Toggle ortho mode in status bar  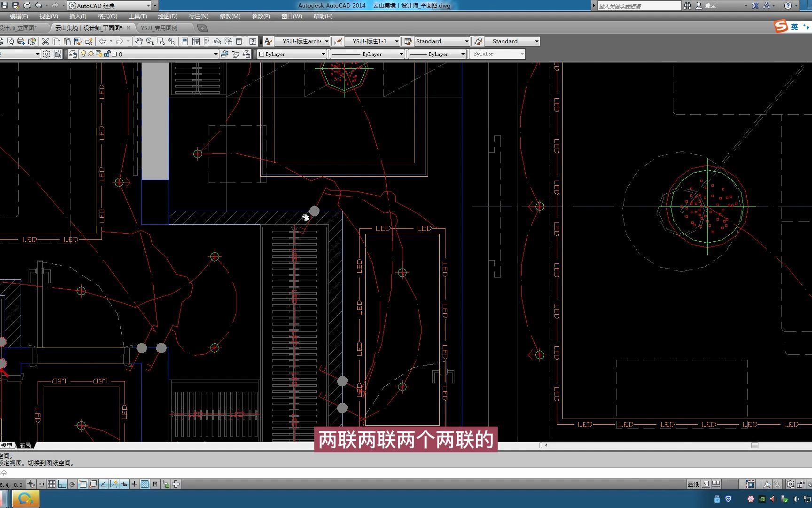[x=62, y=484]
